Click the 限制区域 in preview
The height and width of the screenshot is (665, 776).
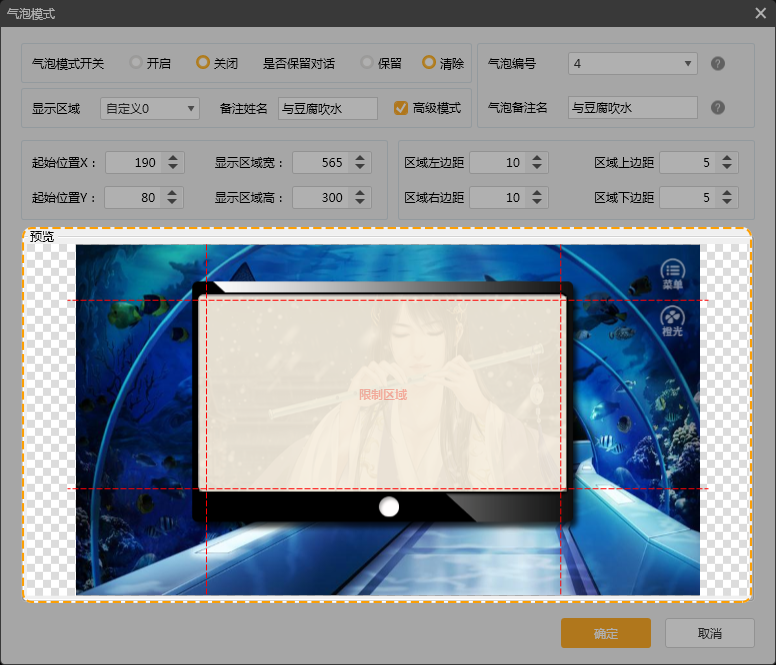383,394
